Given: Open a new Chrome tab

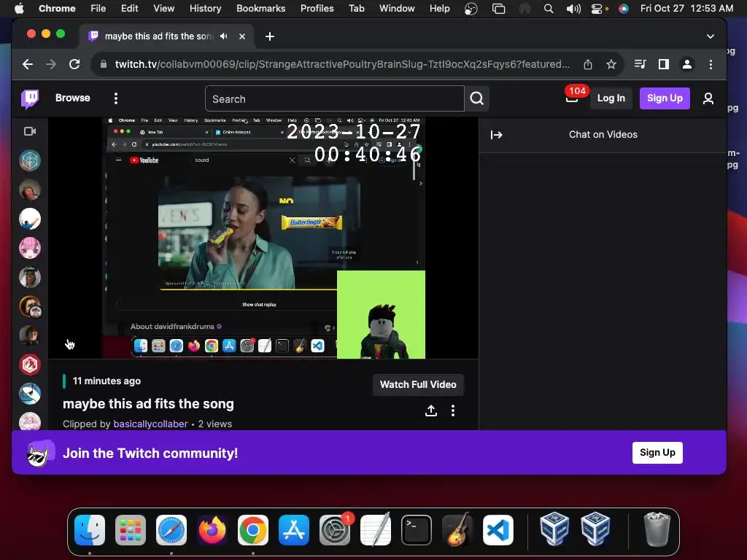Looking at the screenshot, I should (x=270, y=36).
